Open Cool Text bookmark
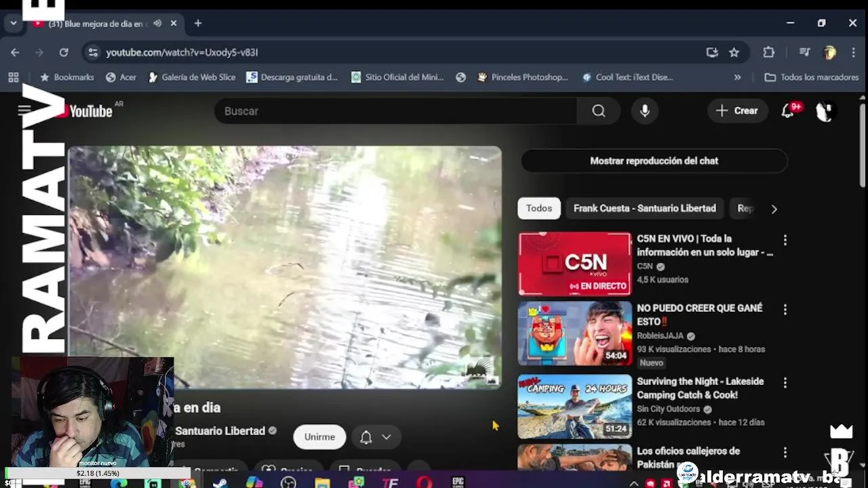The image size is (868, 488). 627,77
